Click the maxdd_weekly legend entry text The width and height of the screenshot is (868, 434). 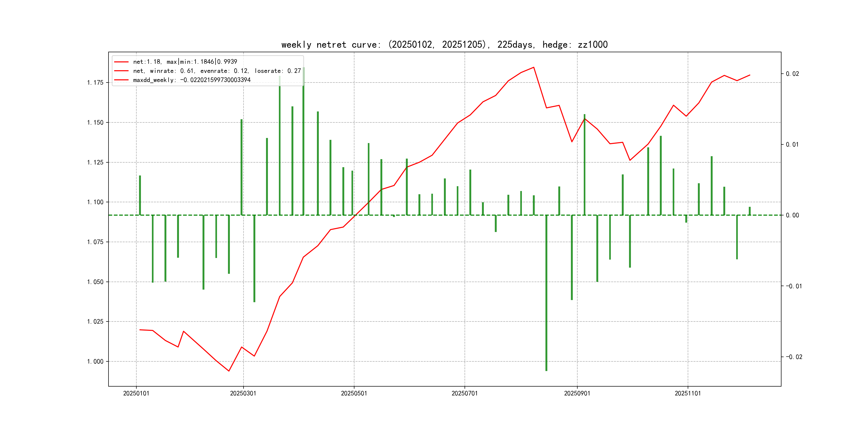tap(192, 80)
